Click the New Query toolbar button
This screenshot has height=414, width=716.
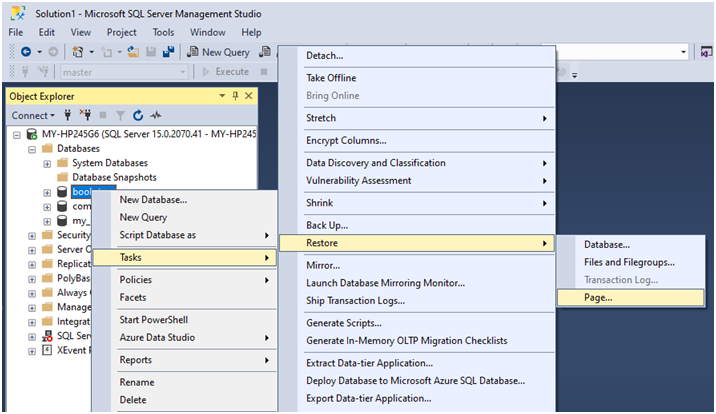click(x=219, y=52)
